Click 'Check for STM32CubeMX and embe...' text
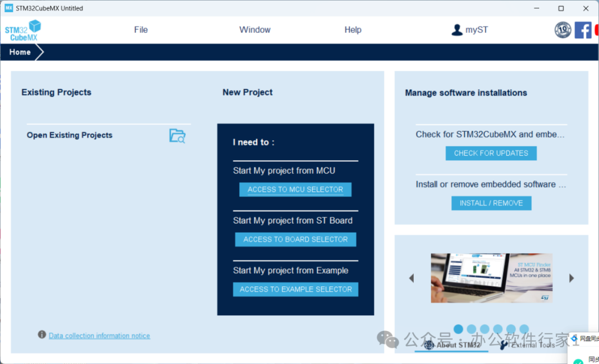This screenshot has height=364, width=599. 490,134
